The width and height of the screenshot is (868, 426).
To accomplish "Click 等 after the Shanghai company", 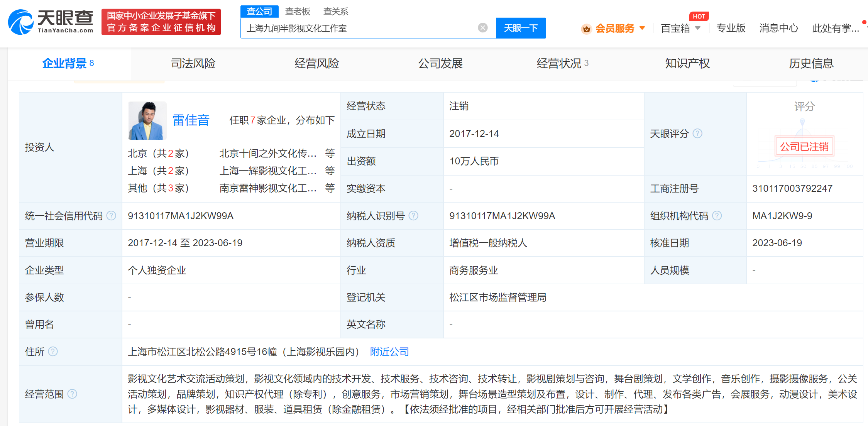I will 330,171.
